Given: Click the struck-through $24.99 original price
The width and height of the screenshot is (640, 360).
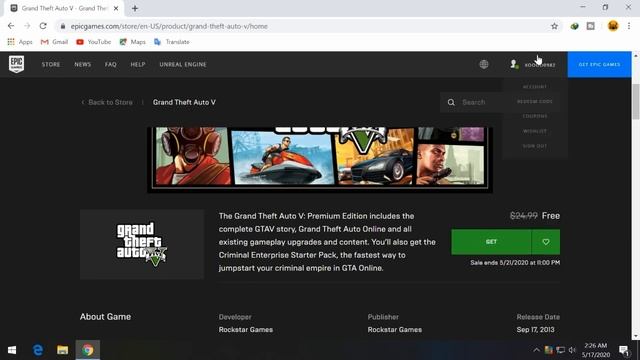Looking at the screenshot, I should (x=524, y=216).
